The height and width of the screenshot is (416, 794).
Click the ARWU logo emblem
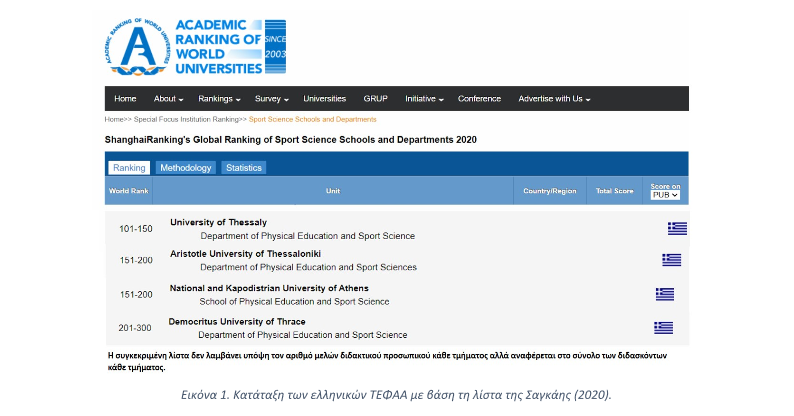pyautogui.click(x=137, y=47)
